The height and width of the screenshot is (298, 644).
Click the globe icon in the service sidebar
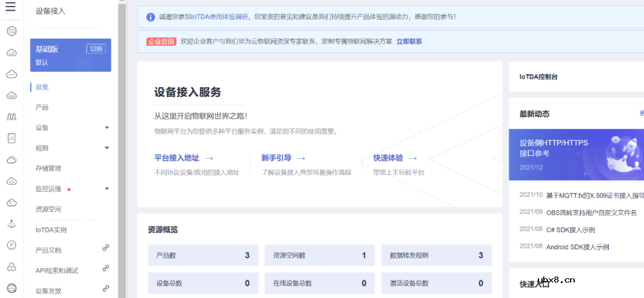pyautogui.click(x=12, y=288)
